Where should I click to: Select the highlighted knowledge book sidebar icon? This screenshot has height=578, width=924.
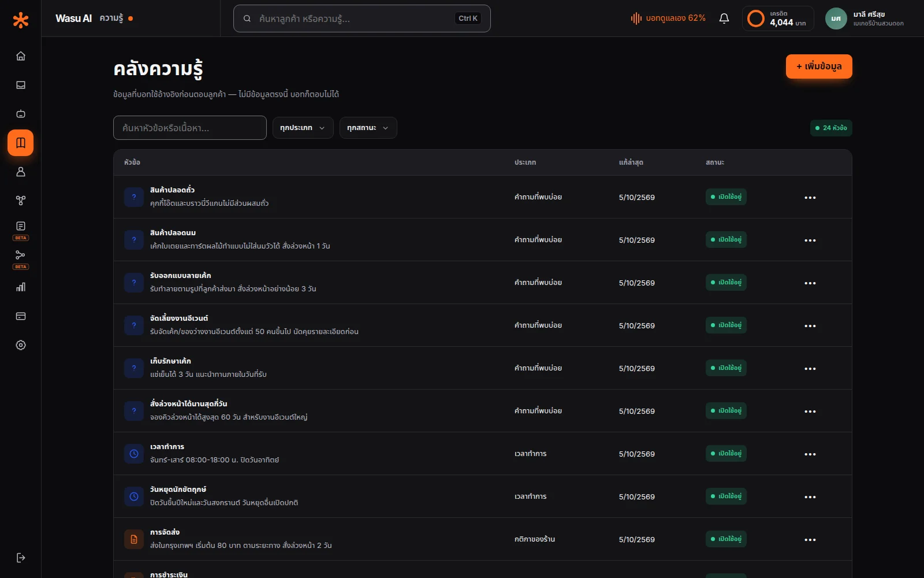[x=21, y=143]
